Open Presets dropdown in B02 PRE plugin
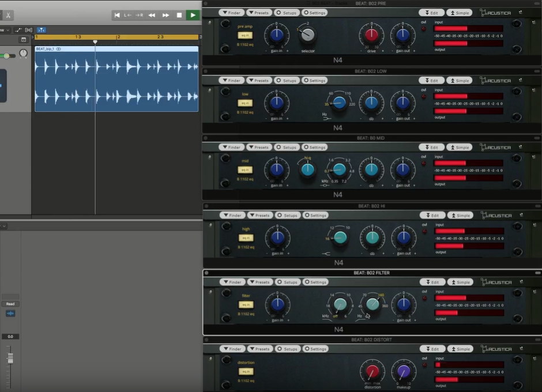542x392 pixels. click(x=259, y=13)
